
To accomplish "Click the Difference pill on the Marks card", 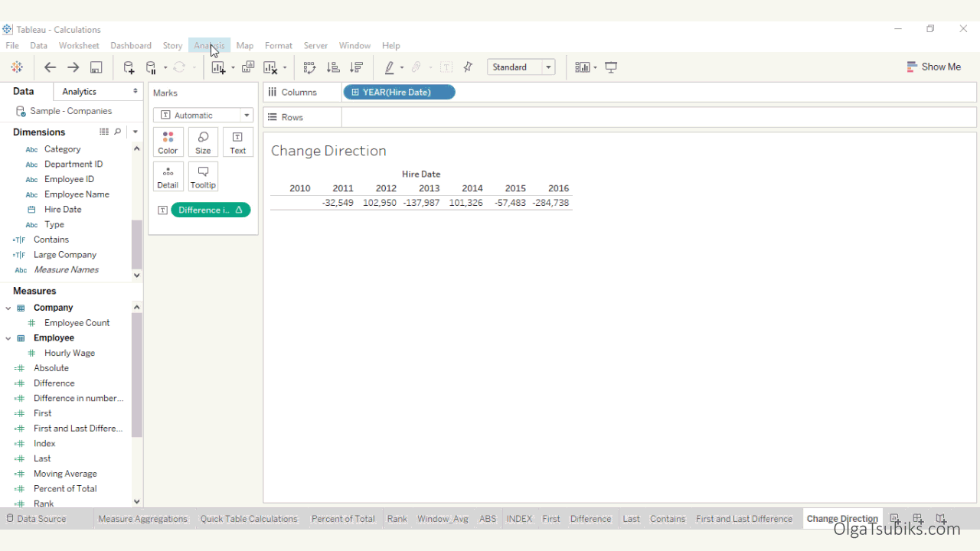I will (x=211, y=210).
